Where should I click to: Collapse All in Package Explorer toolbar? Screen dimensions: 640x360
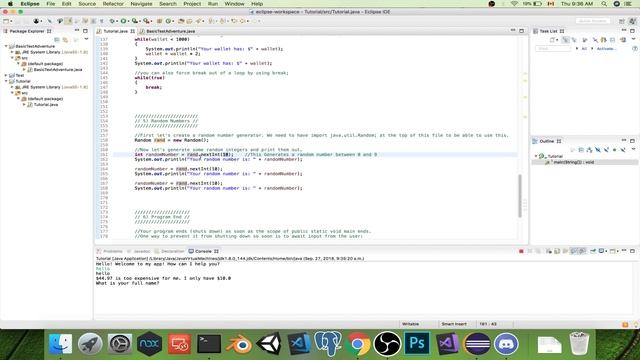pos(57,40)
